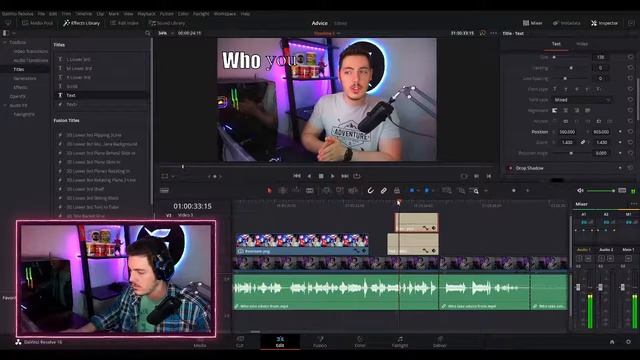Select the Blade edit tool
640x360 pixels.
coord(310,191)
